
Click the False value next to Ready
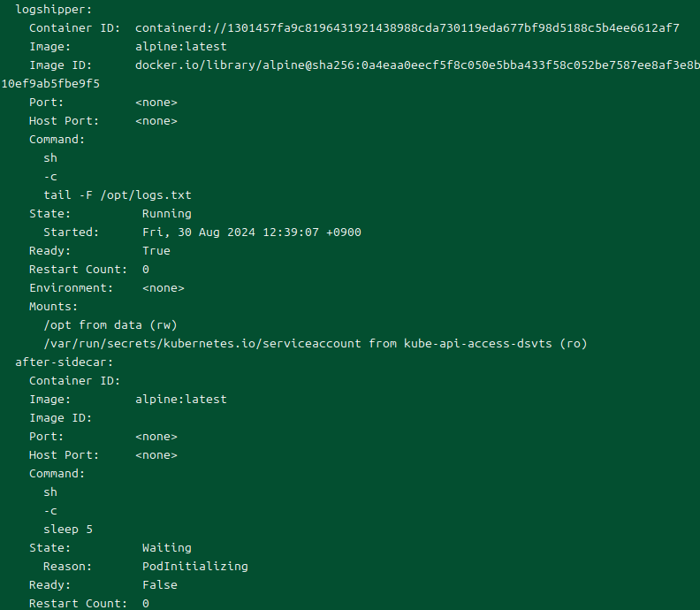coord(159,584)
